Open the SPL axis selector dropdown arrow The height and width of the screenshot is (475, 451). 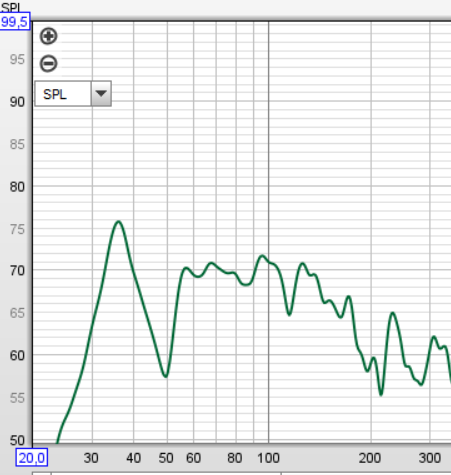(101, 94)
